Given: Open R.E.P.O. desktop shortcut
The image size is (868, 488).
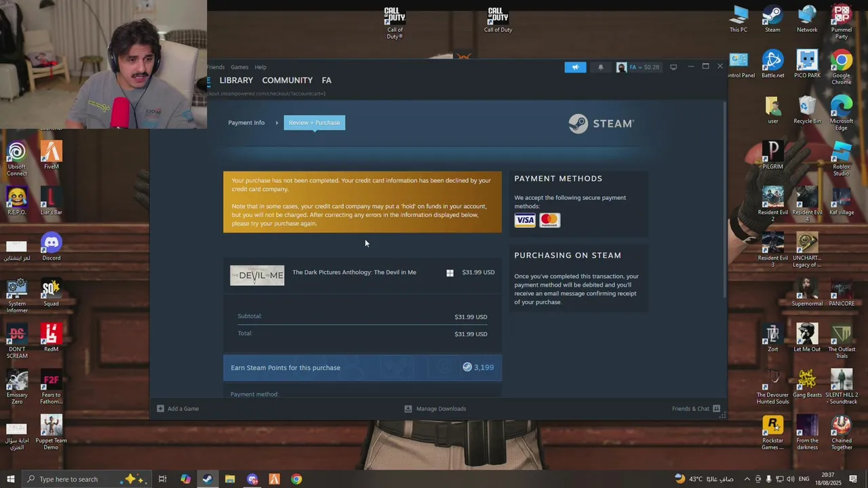Looking at the screenshot, I should pos(17,201).
